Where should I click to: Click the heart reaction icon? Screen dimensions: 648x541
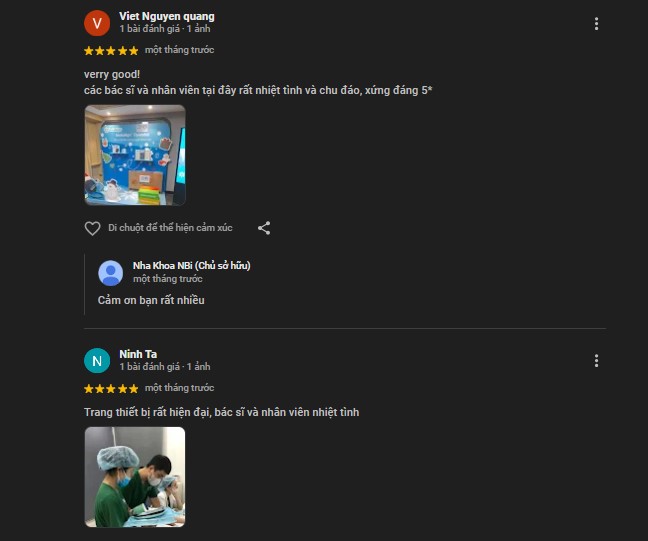pyautogui.click(x=93, y=228)
